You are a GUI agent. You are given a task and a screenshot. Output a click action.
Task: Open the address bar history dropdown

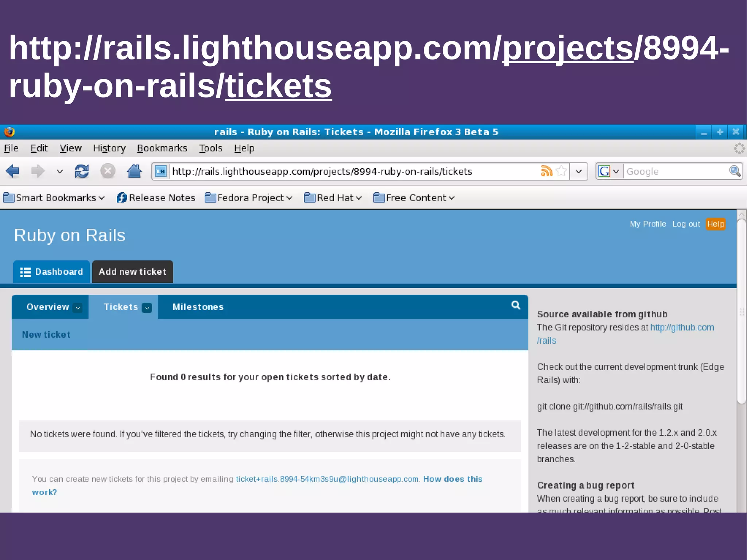[578, 171]
